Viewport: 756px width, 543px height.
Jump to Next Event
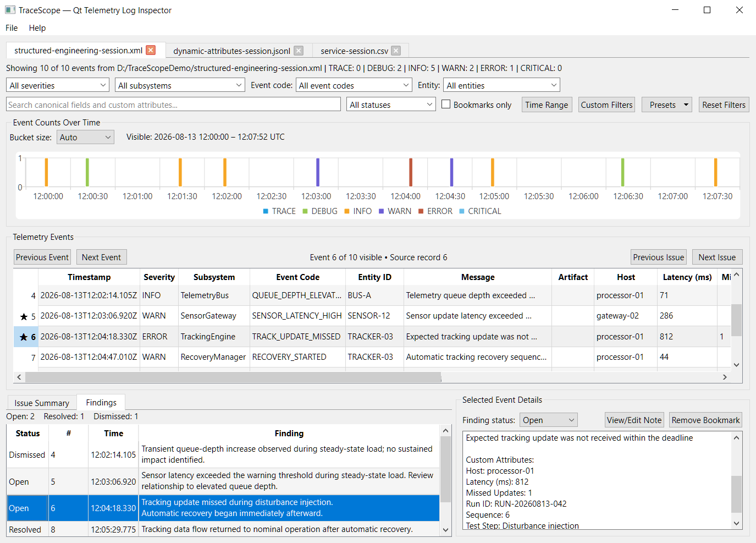coord(101,257)
